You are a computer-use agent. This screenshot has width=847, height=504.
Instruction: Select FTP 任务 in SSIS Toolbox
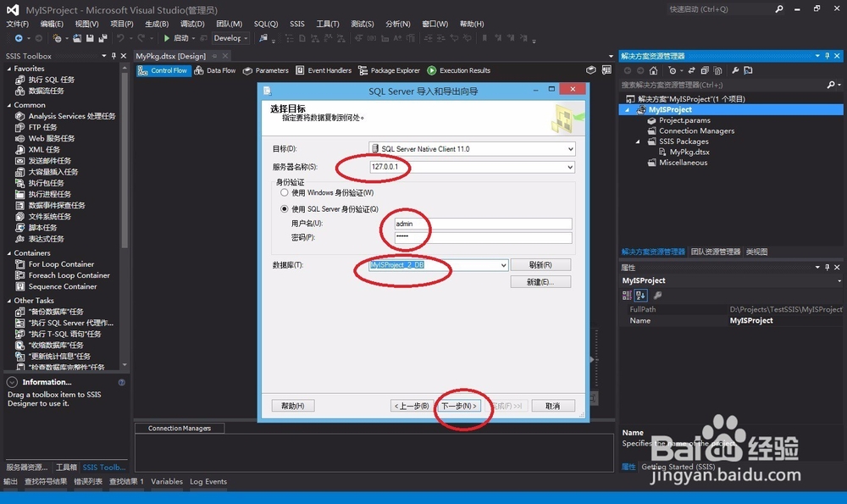[x=42, y=127]
